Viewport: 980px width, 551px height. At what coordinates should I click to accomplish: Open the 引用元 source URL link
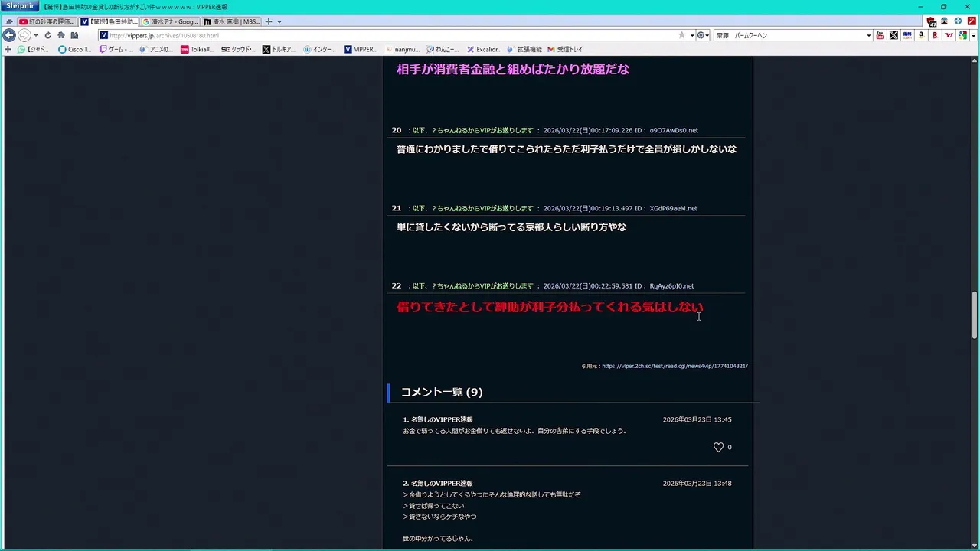pyautogui.click(x=675, y=366)
